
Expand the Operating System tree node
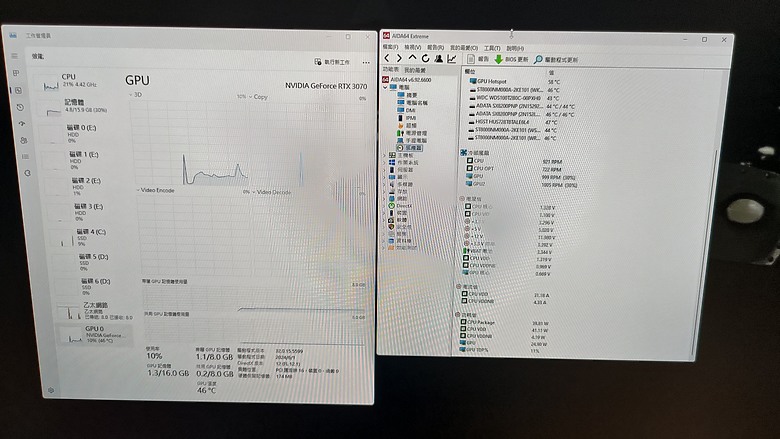tap(384, 163)
